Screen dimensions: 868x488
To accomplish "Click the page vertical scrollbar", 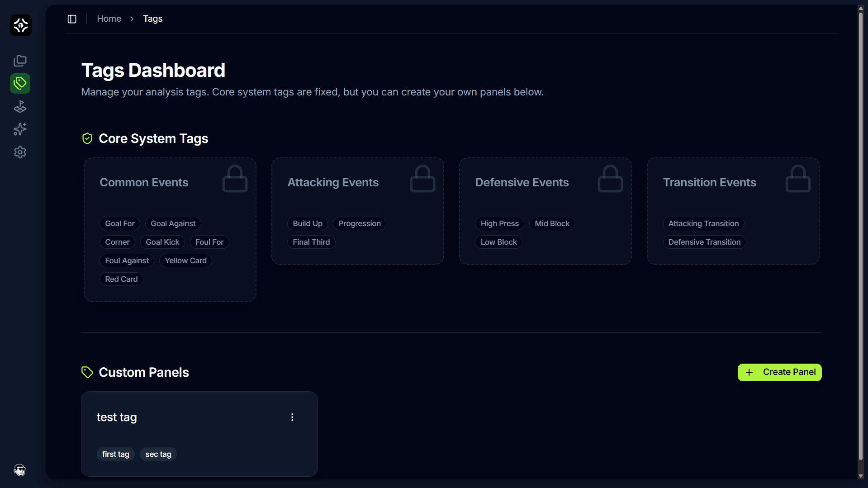I will click(861, 236).
